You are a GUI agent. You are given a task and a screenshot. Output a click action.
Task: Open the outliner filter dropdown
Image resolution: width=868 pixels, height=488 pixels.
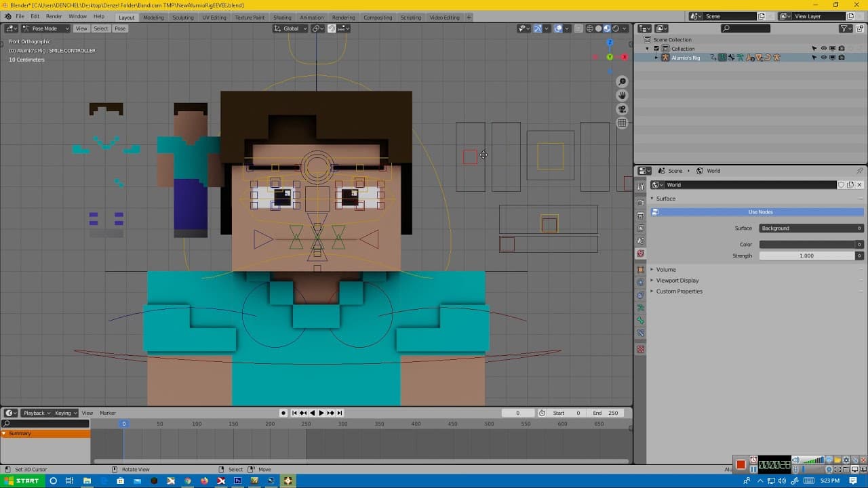tap(846, 28)
